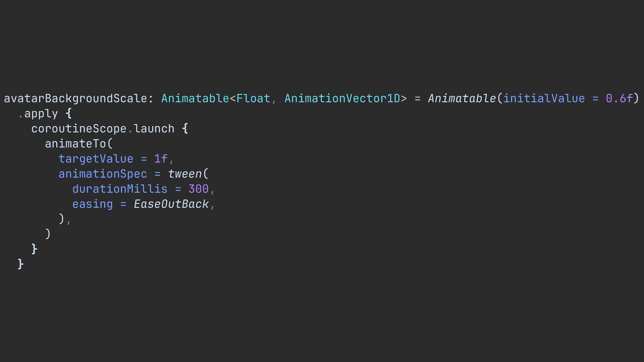The width and height of the screenshot is (644, 362).
Task: Click the targetValue parameter name
Action: [x=96, y=159]
